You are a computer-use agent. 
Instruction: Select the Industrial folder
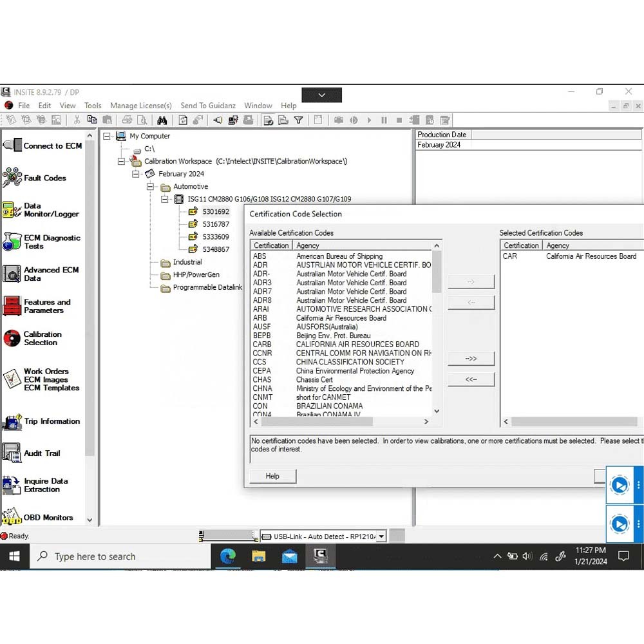(x=187, y=262)
